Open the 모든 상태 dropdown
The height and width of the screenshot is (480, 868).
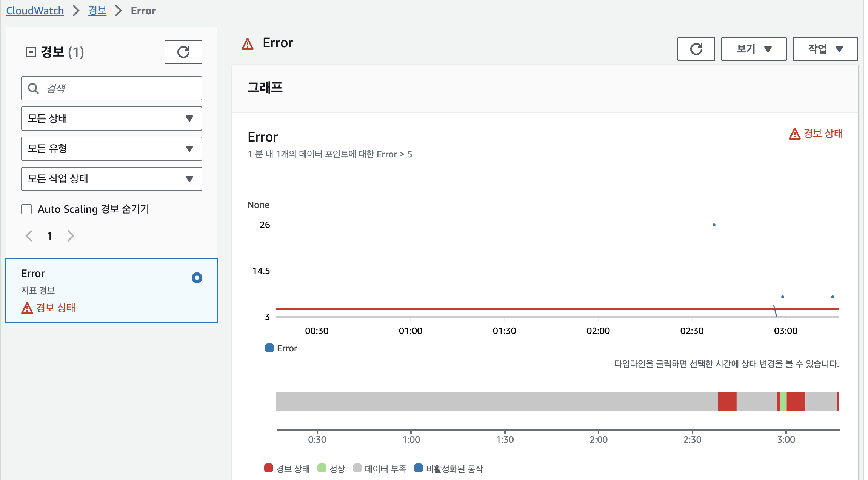tap(111, 118)
